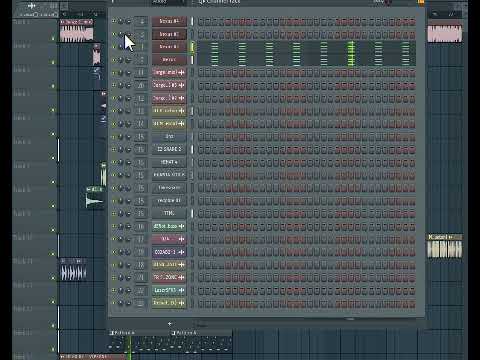Click the Sno channel pan knob
This screenshot has width=480, height=360.
point(121,137)
